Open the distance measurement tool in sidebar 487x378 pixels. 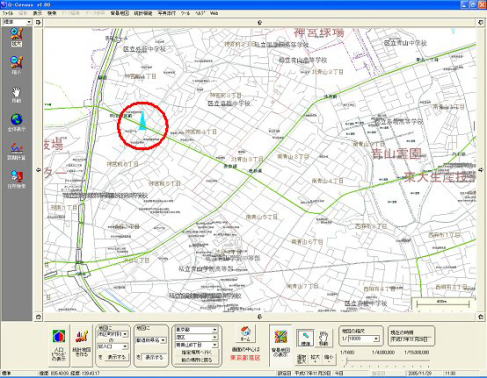coord(16,151)
